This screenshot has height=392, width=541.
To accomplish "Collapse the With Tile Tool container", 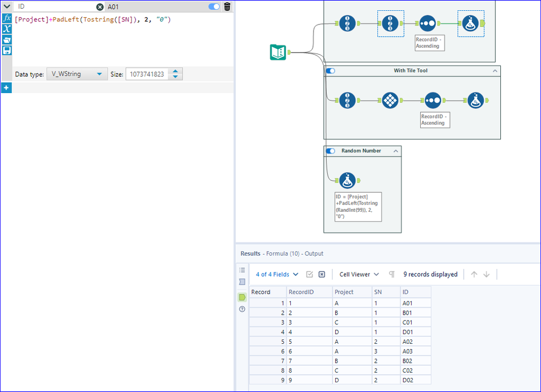I will click(x=495, y=71).
